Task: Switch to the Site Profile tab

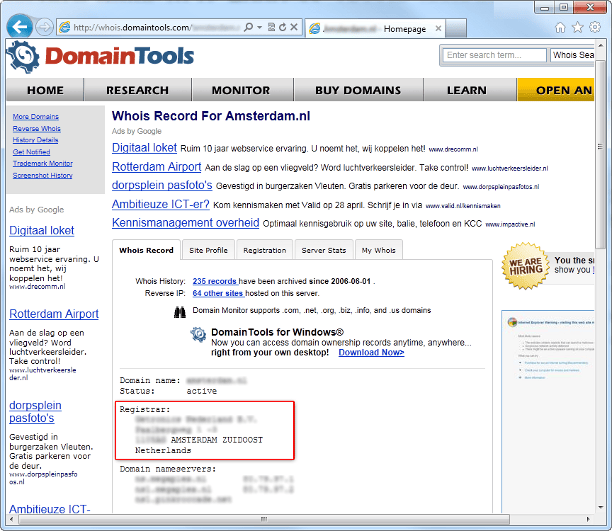Action: point(208,250)
